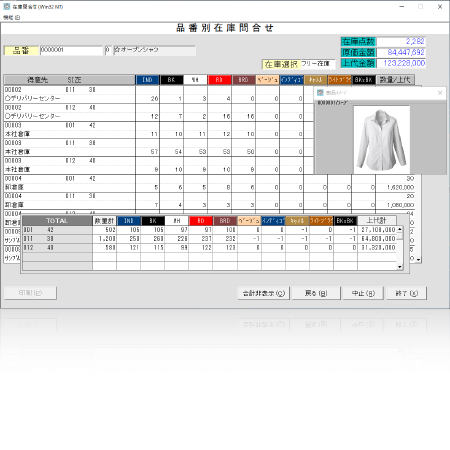Click the disabled 印刷(P) print button
450x450 pixels.
30,293
